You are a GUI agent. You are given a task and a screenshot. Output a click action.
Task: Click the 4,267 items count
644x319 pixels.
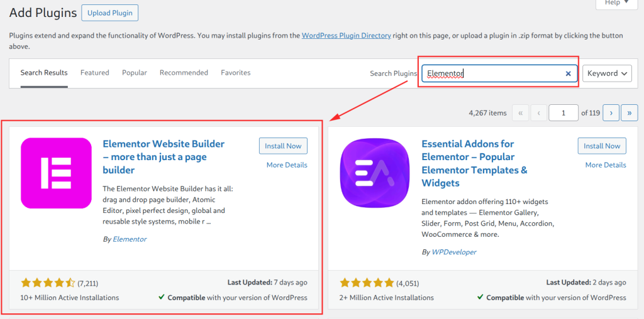487,113
